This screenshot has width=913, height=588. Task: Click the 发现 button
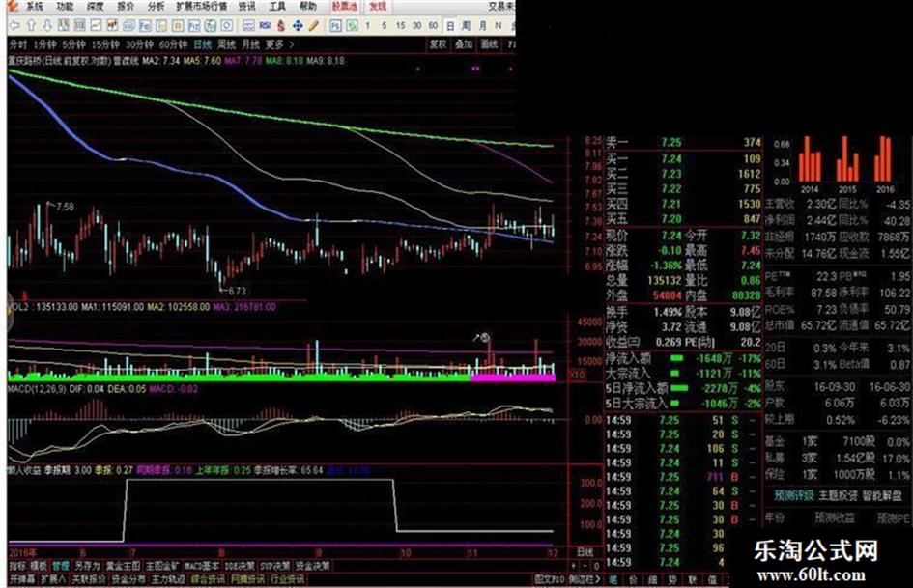click(378, 7)
